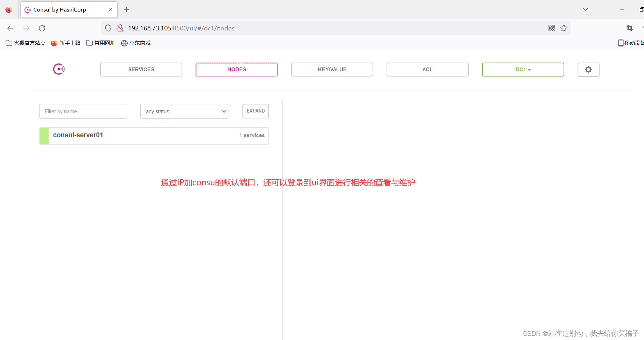Minimize the Firefox window
This screenshot has height=340, width=644.
(622, 9)
